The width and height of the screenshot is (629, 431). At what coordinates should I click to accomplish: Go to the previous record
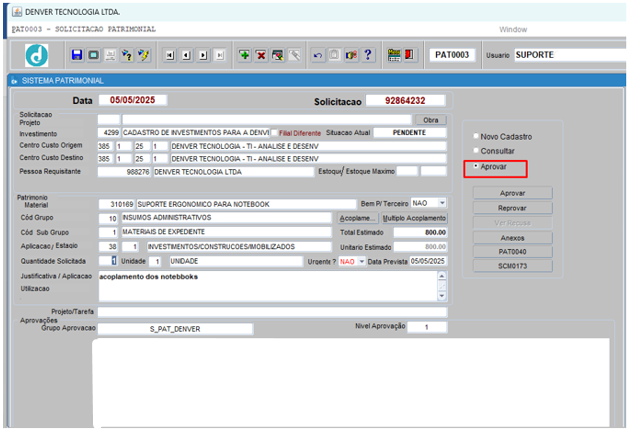point(185,55)
